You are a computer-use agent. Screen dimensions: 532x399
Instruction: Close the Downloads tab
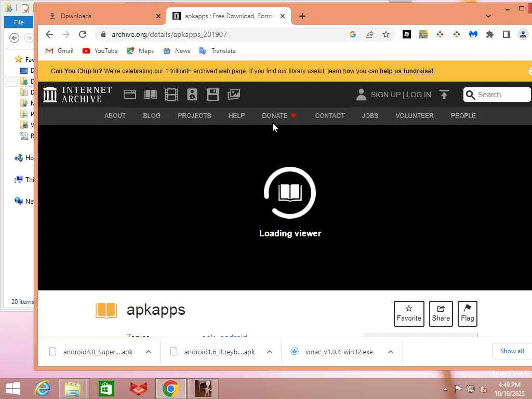[x=158, y=16]
